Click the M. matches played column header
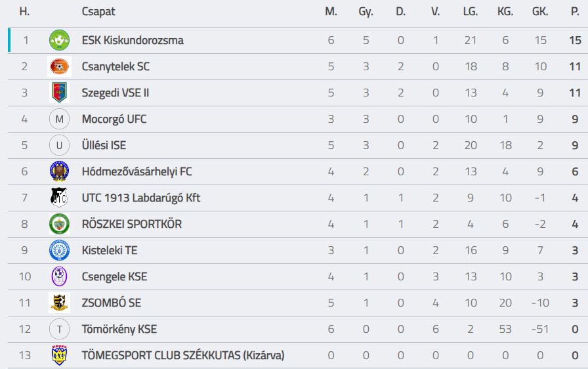The image size is (588, 369). point(331,12)
